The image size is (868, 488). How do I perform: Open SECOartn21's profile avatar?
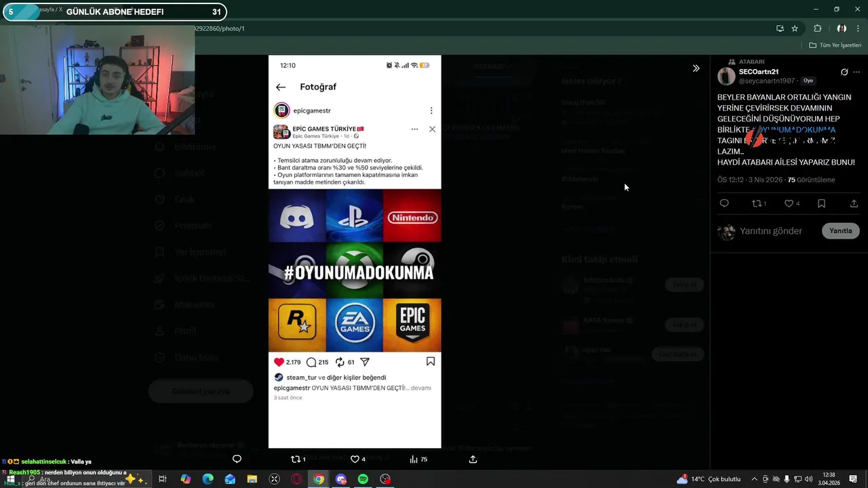pyautogui.click(x=726, y=76)
